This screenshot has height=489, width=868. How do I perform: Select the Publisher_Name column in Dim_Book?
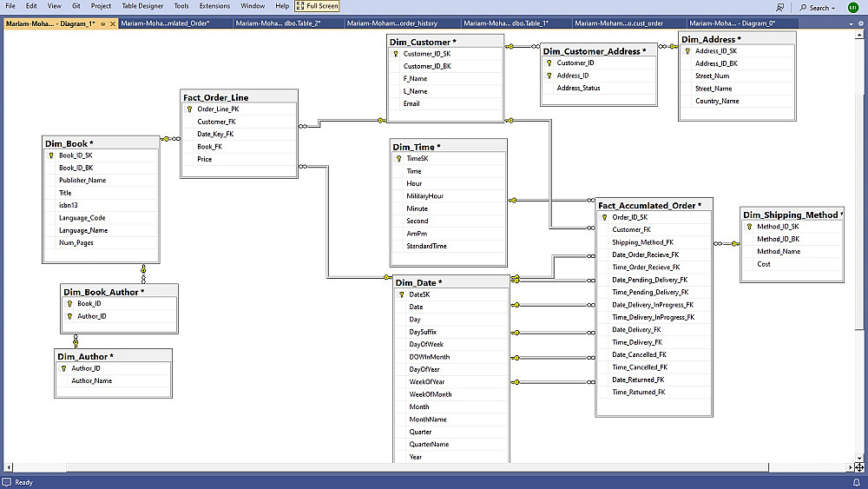(101, 180)
